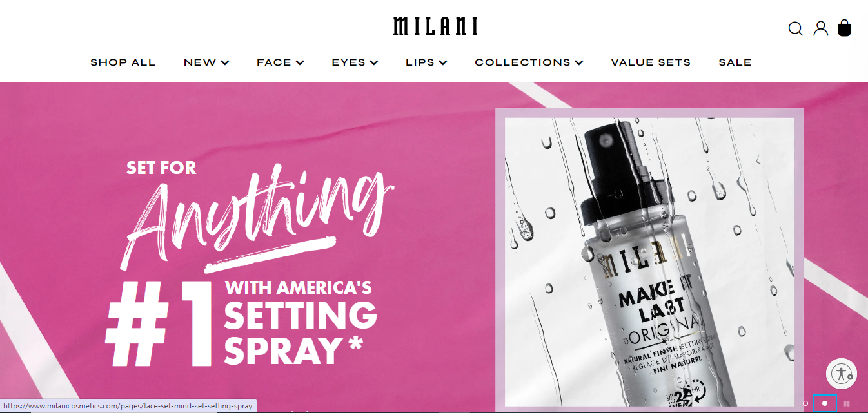Viewport: 868px width, 413px height.
Task: Click the Make It Last spray image
Action: pyautogui.click(x=649, y=261)
